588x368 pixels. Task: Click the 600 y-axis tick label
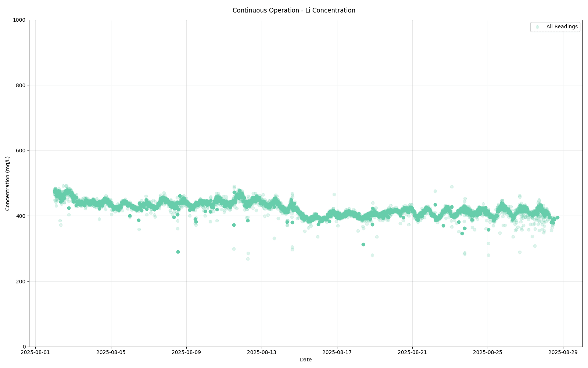[21, 151]
